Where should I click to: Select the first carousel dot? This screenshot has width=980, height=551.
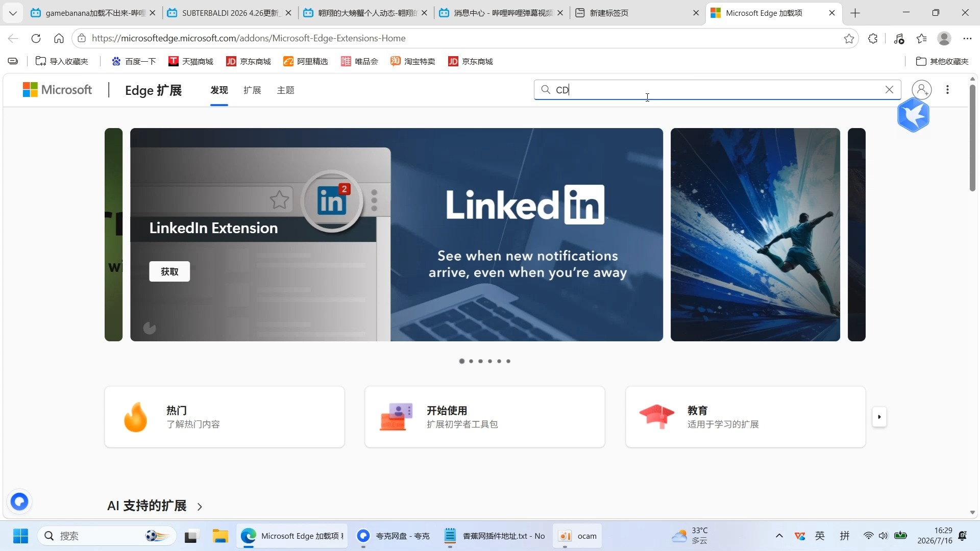coord(462,361)
